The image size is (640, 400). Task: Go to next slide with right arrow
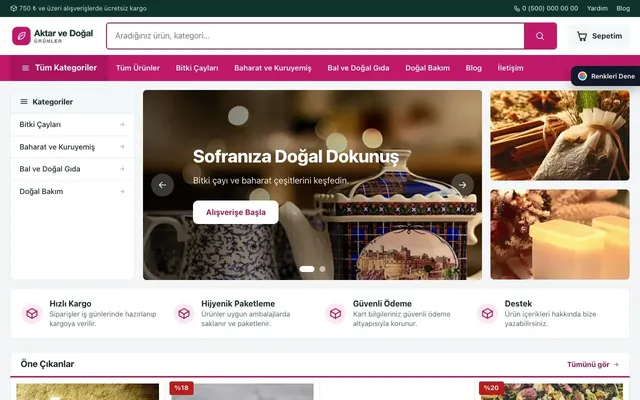pyautogui.click(x=462, y=185)
